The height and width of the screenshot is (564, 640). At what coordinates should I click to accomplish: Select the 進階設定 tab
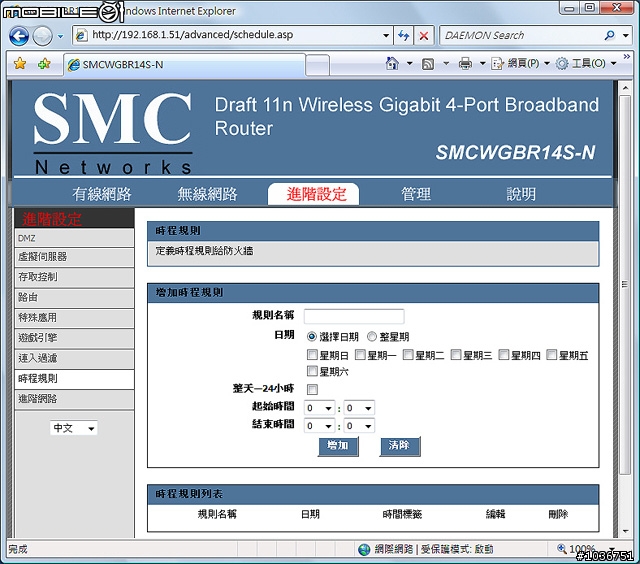point(313,194)
